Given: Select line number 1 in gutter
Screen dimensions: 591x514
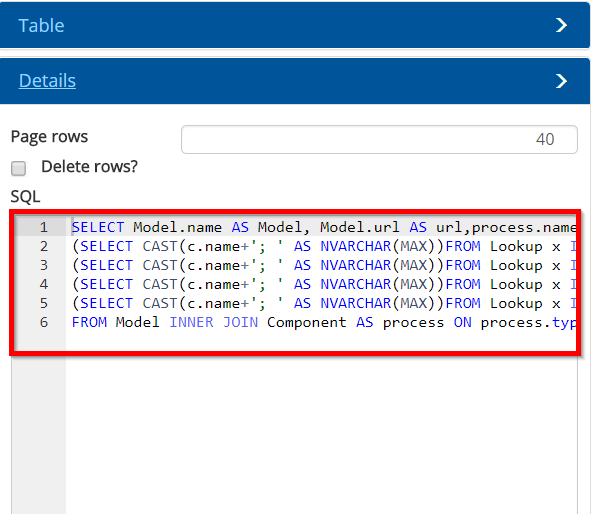Looking at the screenshot, I should pyautogui.click(x=44, y=227).
